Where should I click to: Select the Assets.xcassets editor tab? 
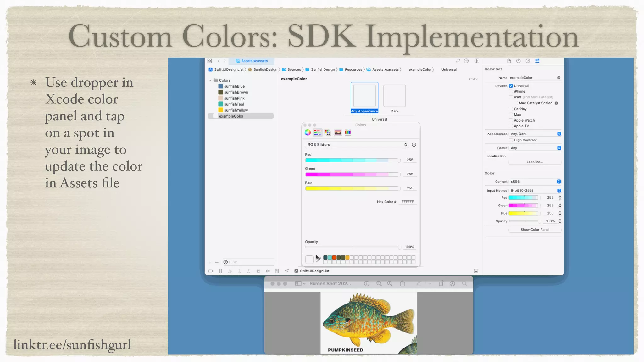pos(252,61)
